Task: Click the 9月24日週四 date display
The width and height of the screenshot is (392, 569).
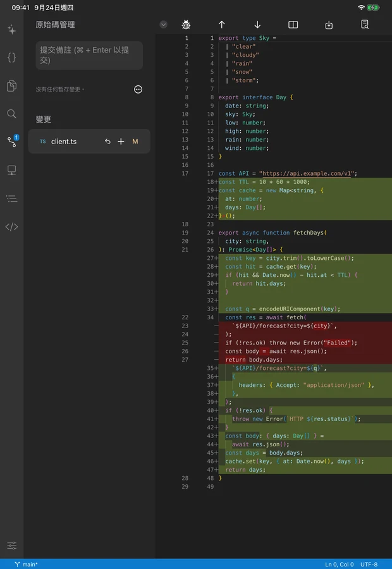Action: [x=54, y=7]
